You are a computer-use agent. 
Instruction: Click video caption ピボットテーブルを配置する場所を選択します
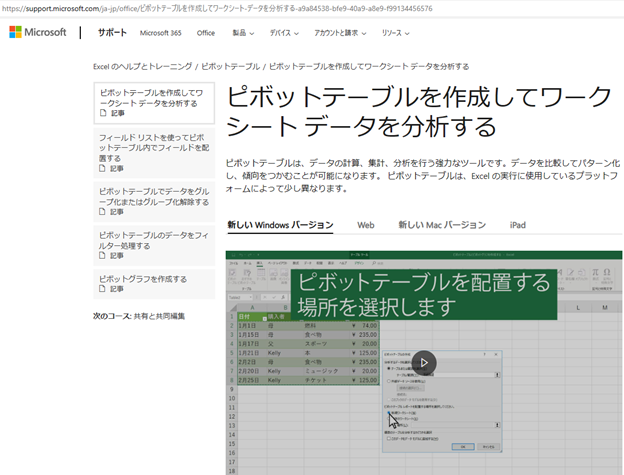(424, 294)
